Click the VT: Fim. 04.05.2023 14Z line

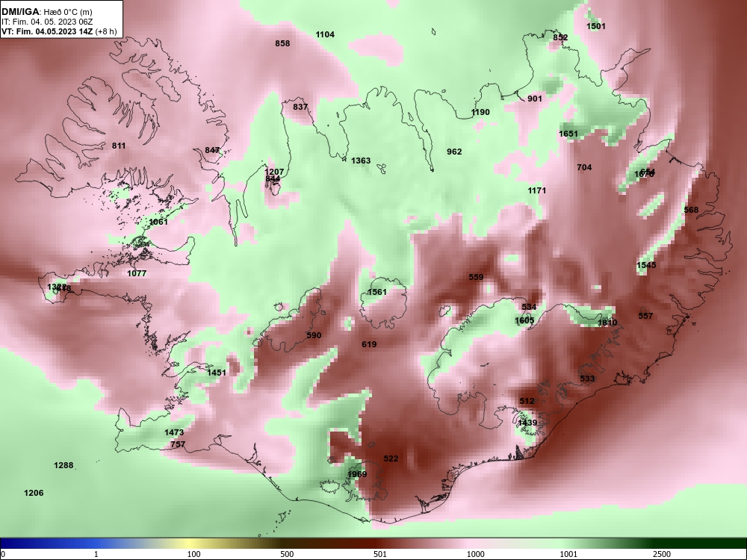[x=59, y=31]
